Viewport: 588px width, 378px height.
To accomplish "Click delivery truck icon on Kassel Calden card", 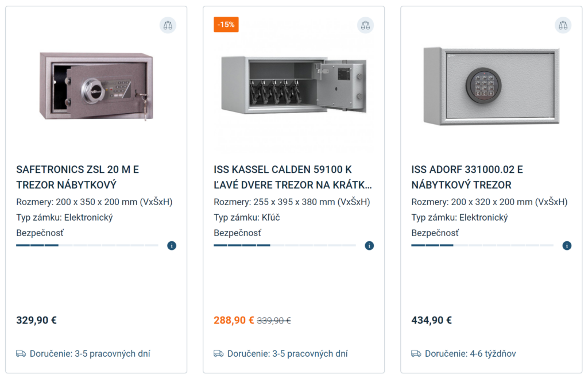I will coord(219,354).
